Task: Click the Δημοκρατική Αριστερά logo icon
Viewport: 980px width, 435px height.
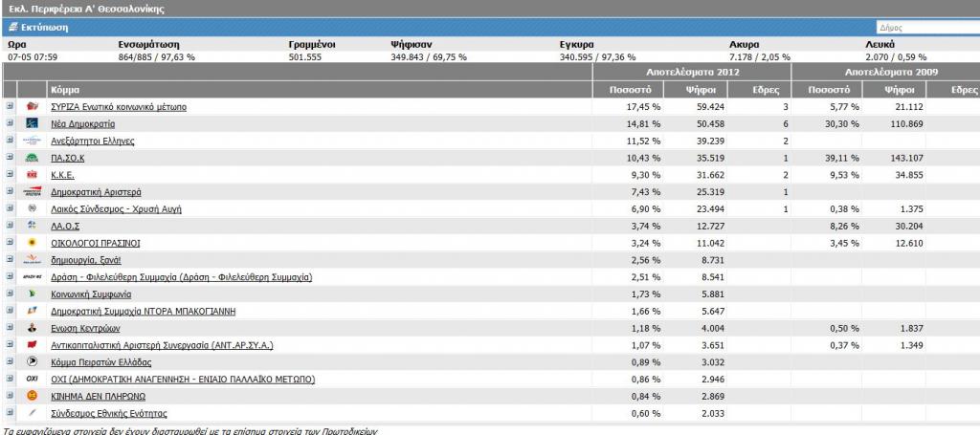Action: pos(33,192)
